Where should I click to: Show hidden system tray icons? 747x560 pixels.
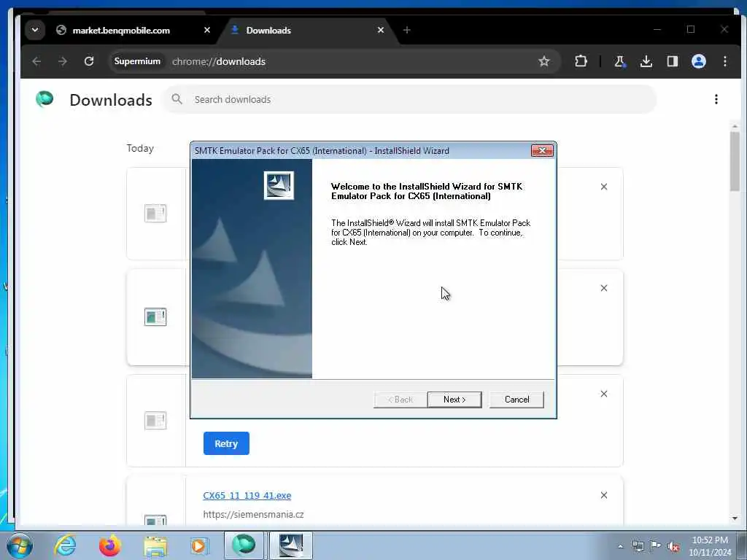[620, 546]
